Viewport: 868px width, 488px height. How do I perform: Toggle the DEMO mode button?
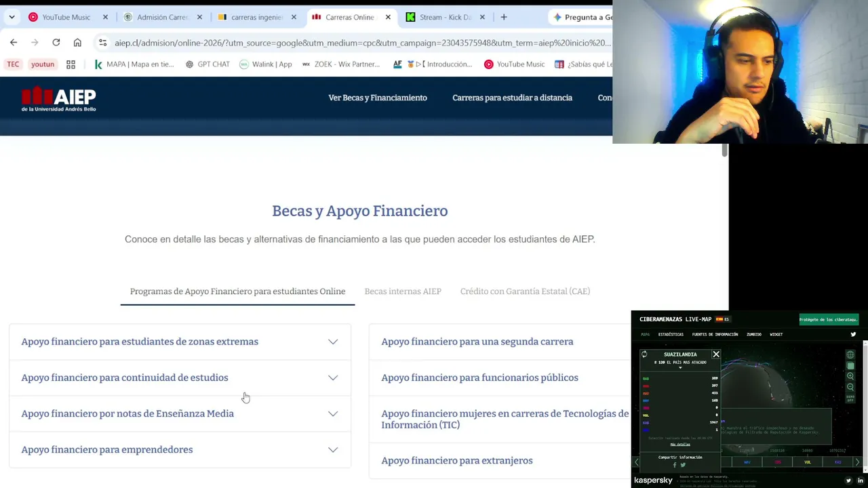pos(850,398)
